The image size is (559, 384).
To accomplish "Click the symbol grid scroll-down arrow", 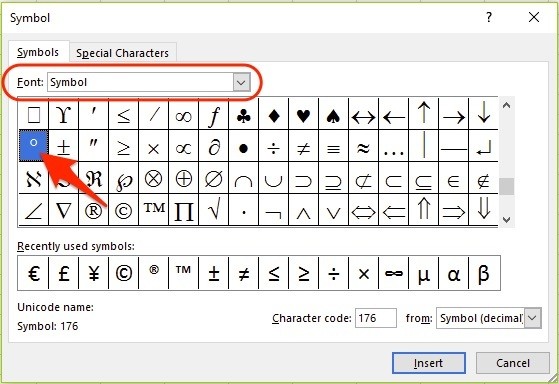I will pyautogui.click(x=506, y=219).
